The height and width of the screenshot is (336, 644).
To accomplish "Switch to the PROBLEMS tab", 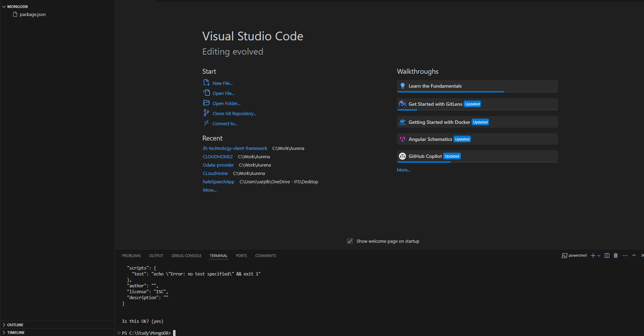I will (131, 256).
